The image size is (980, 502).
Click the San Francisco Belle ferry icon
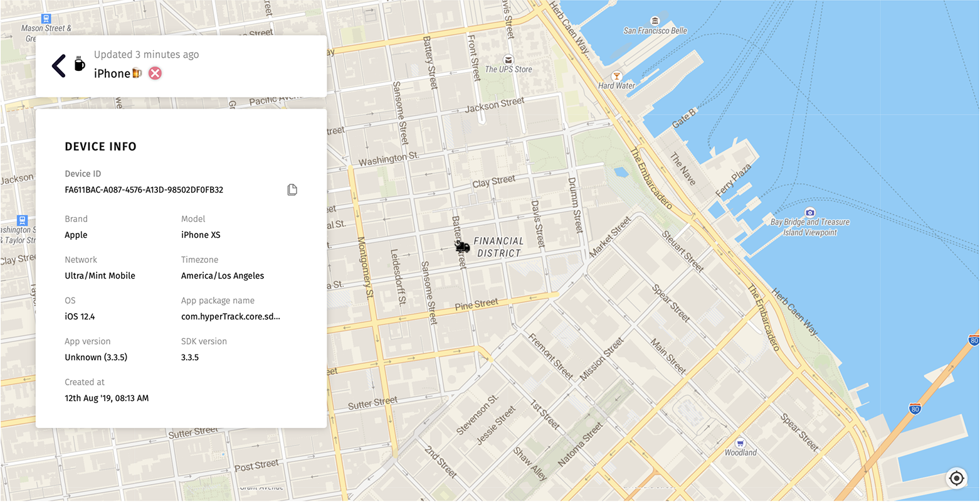click(x=655, y=21)
